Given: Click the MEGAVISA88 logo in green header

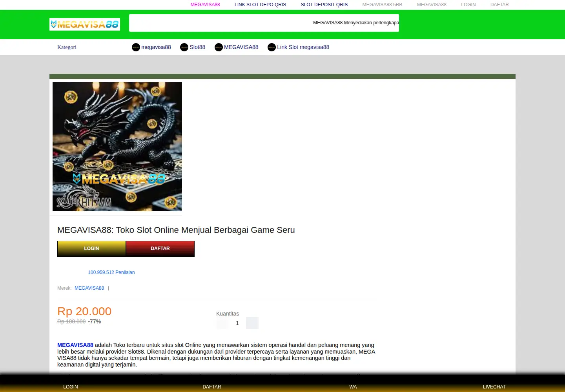Looking at the screenshot, I should 85,24.
